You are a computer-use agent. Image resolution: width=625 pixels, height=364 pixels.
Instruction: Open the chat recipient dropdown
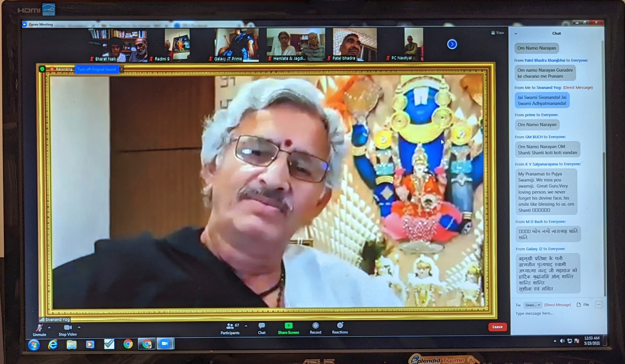(532, 305)
